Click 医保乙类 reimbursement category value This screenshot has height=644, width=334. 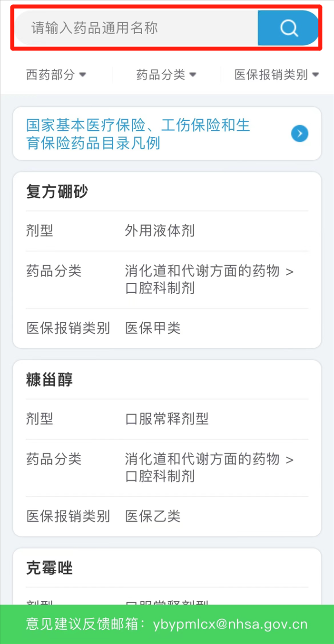[x=153, y=516]
